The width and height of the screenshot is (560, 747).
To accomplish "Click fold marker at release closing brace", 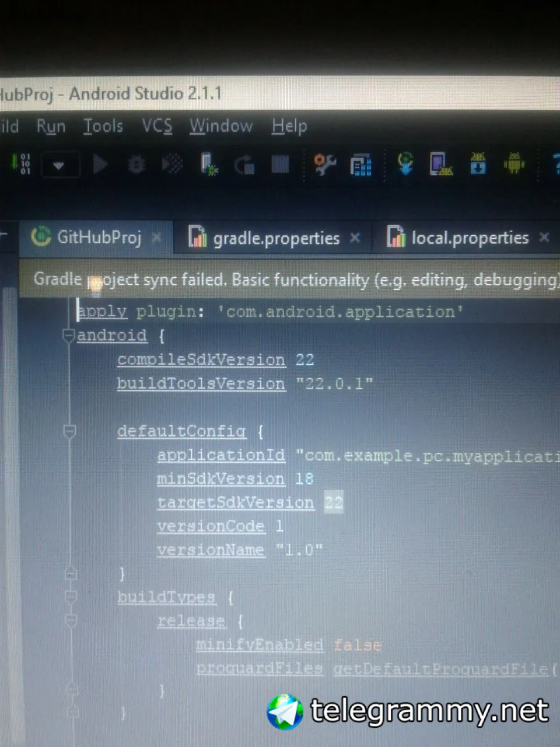I will [x=72, y=690].
